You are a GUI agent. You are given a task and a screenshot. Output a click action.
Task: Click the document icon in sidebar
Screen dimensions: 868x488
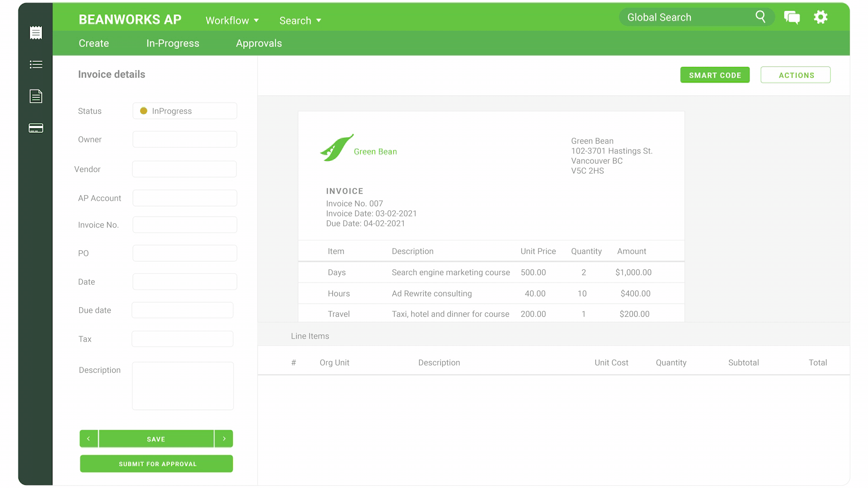click(x=36, y=96)
